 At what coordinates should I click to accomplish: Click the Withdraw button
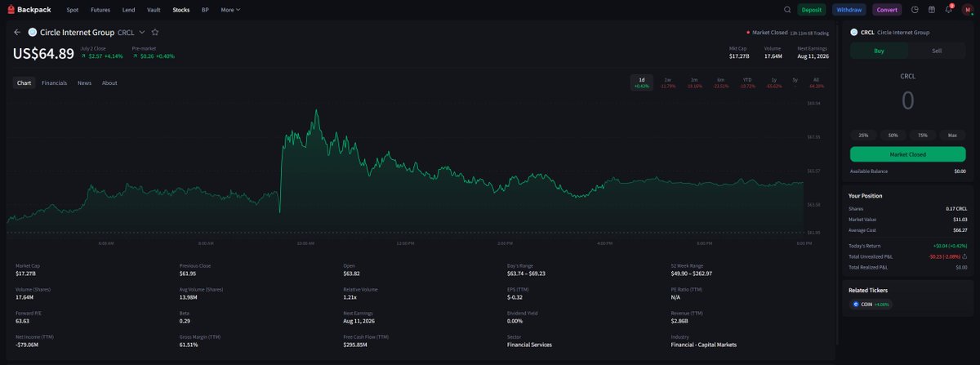[x=849, y=10]
